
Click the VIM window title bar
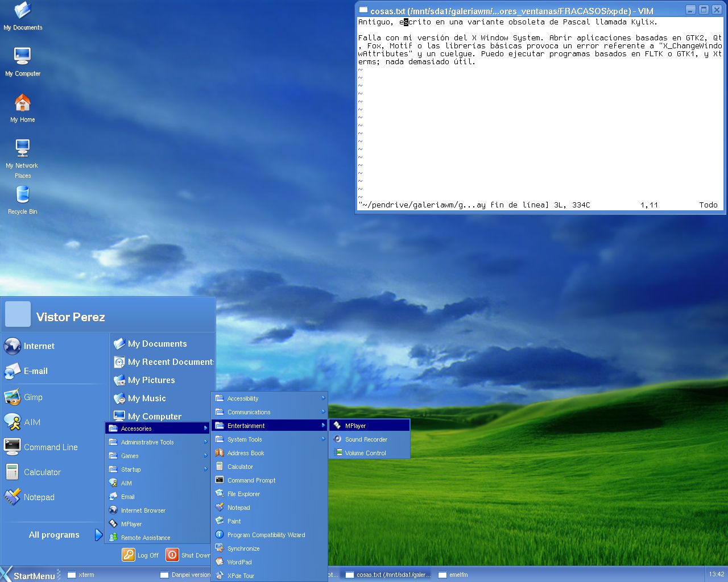tap(520, 10)
